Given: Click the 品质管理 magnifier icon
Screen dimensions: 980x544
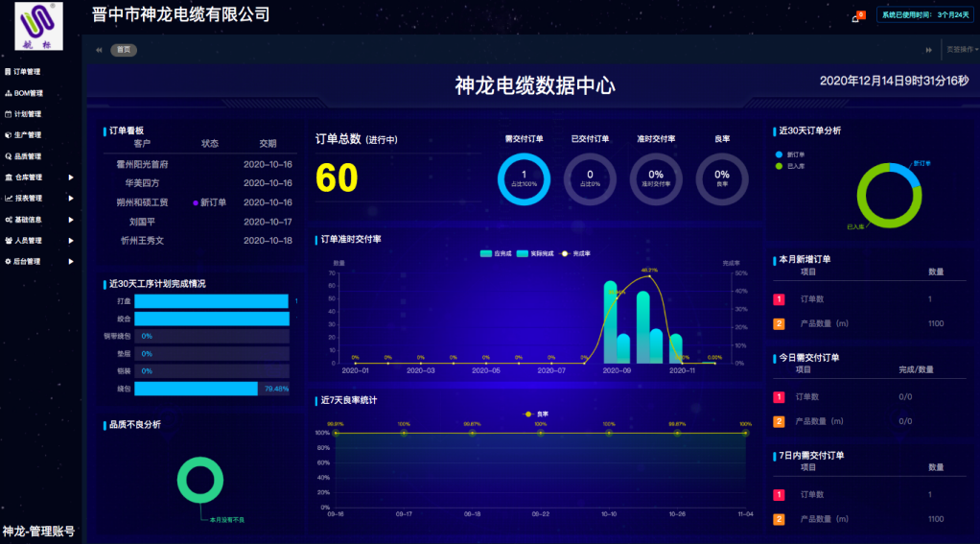Looking at the screenshot, I should pos(8,156).
